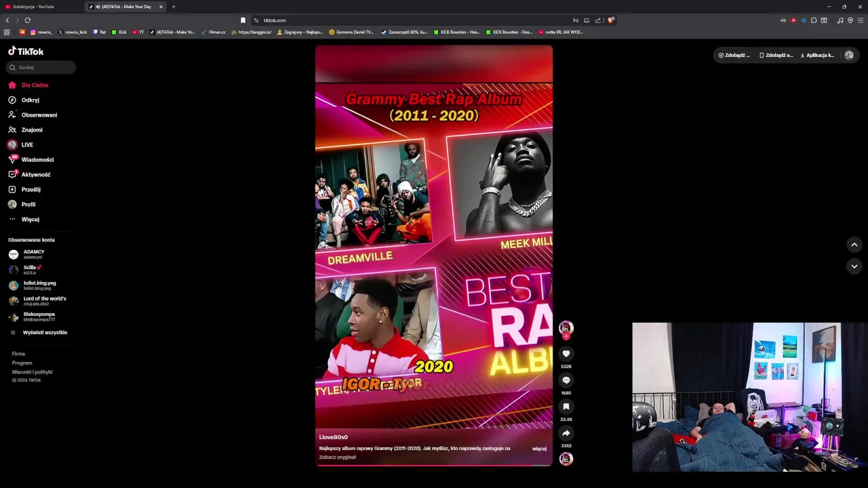Screen dimensions: 868x488
Task: Reload the current page
Action: [28, 20]
